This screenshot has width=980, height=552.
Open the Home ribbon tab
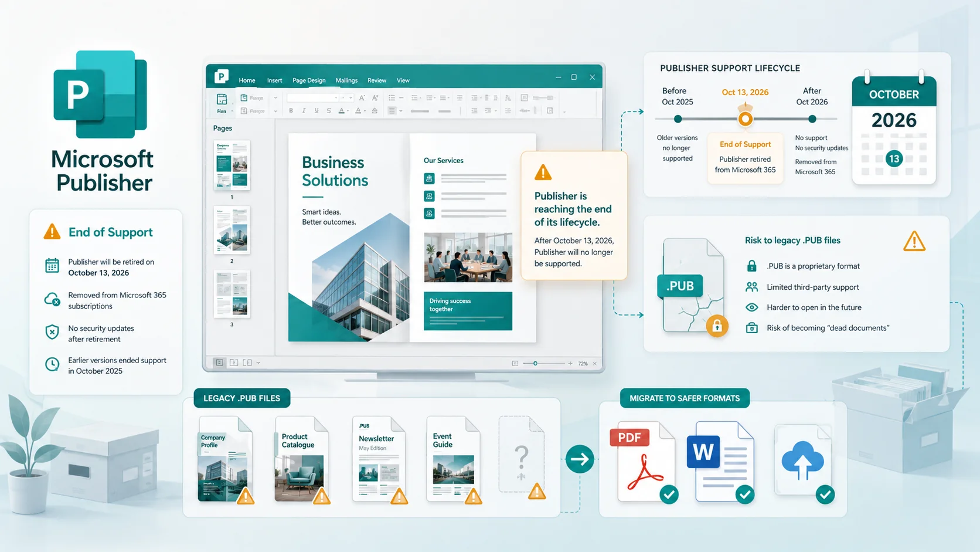[247, 80]
